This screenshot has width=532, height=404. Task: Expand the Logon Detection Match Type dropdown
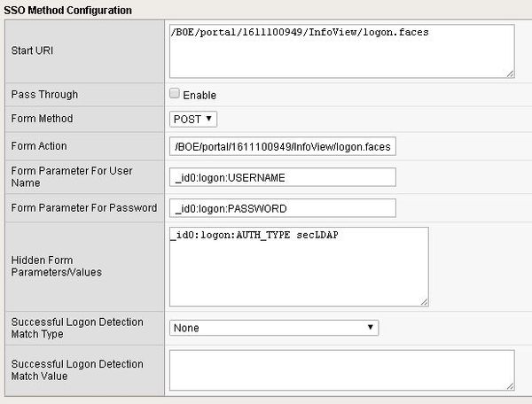click(x=274, y=328)
